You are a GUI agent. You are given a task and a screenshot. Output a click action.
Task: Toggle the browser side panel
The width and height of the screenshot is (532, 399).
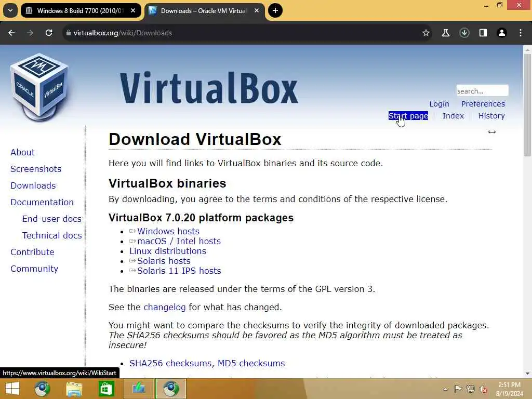point(483,33)
